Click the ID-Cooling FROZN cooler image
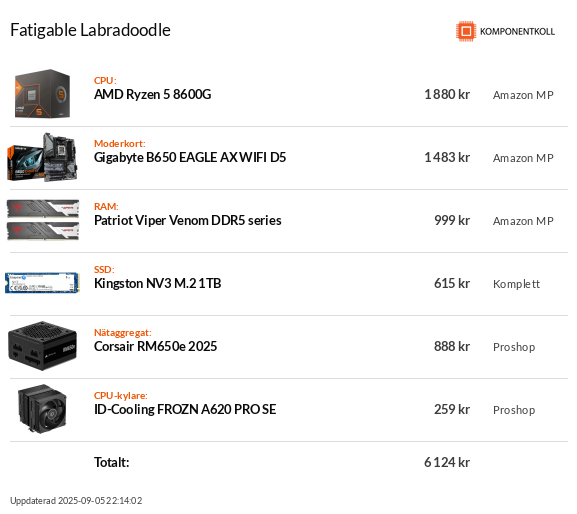The height and width of the screenshot is (514, 577). pos(42,409)
